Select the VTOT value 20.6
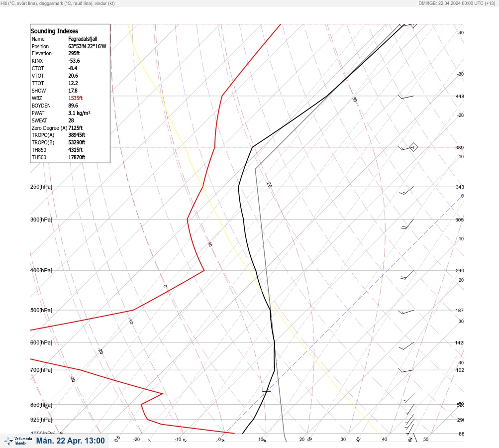The width and height of the screenshot is (499, 448). click(x=73, y=76)
